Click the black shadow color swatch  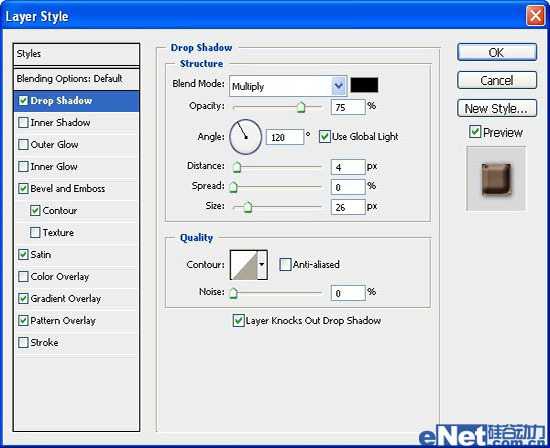[364, 85]
